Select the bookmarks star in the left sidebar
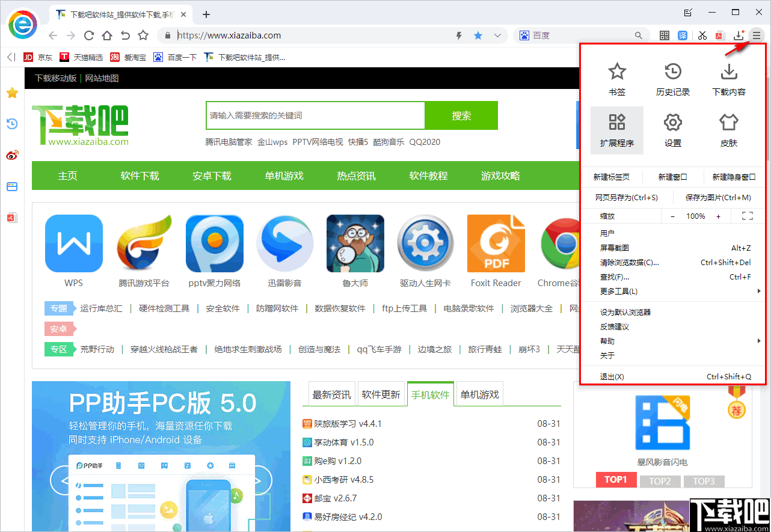 [12, 93]
